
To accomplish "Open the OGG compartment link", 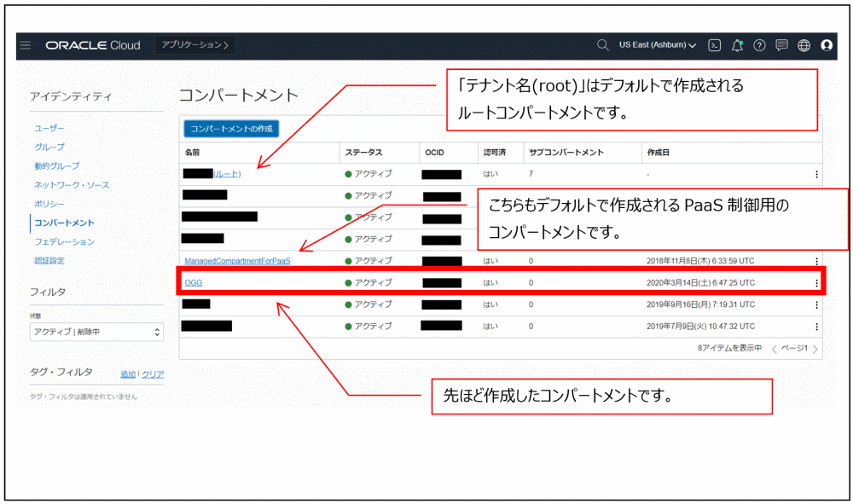I will tap(193, 283).
